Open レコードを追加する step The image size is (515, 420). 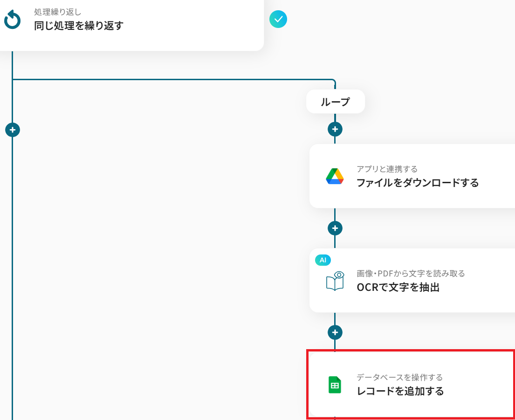[412, 385]
